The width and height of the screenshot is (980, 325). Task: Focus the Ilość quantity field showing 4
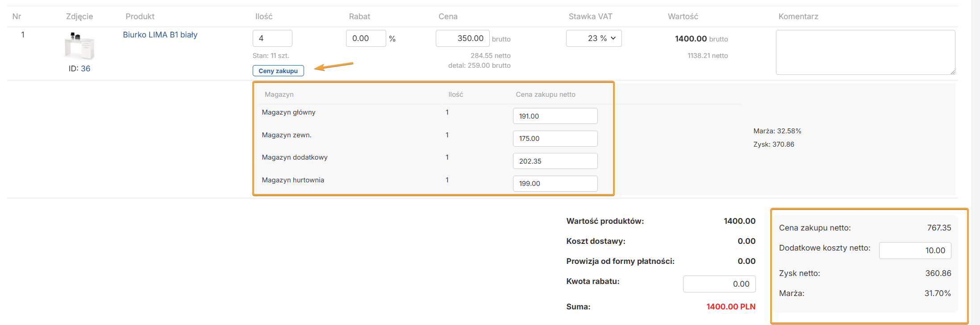272,38
